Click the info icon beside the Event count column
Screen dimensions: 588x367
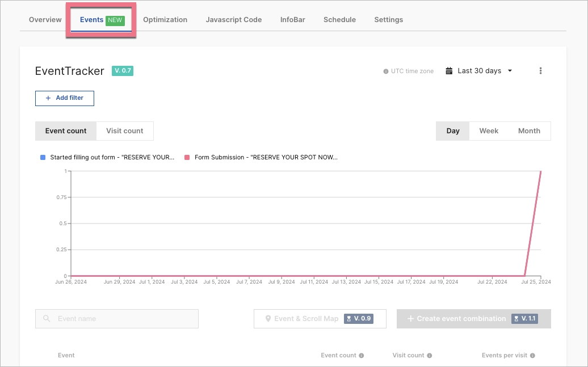click(x=361, y=355)
